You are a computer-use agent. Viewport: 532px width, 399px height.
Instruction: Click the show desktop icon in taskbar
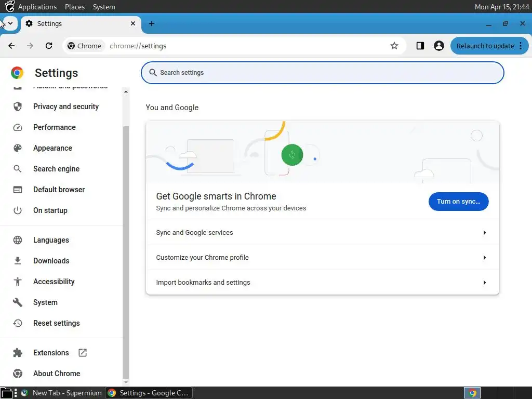(x=6, y=393)
